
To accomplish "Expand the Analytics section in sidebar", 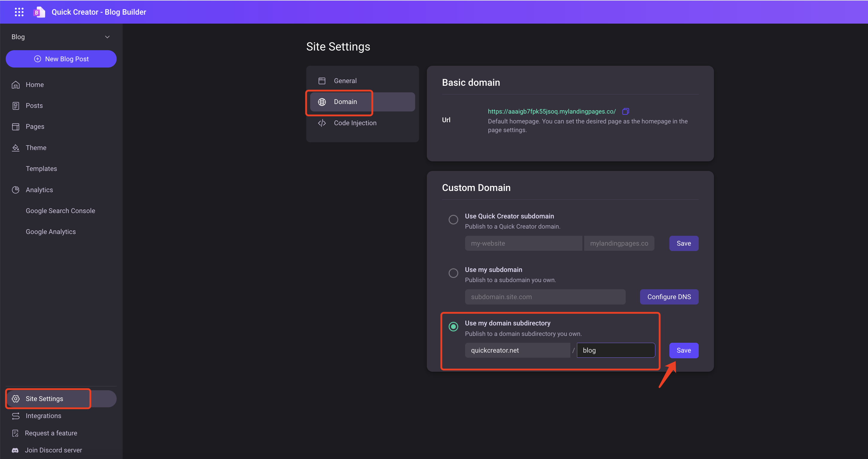I will click(x=39, y=189).
